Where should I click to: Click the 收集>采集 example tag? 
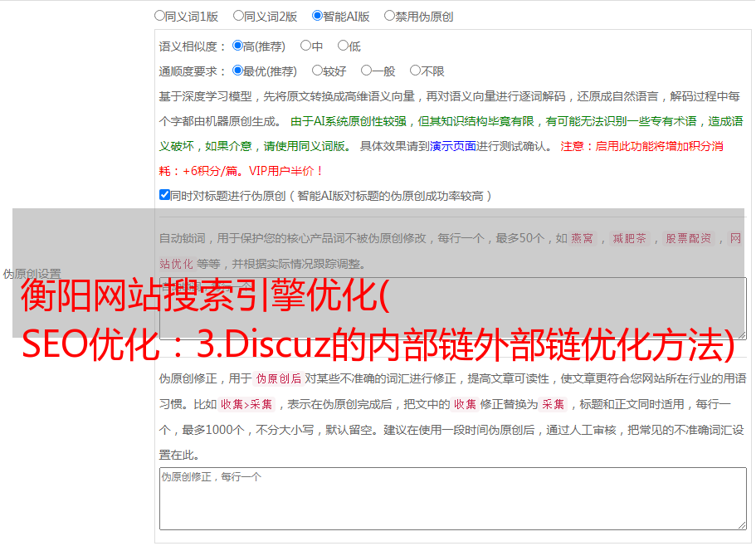point(246,404)
